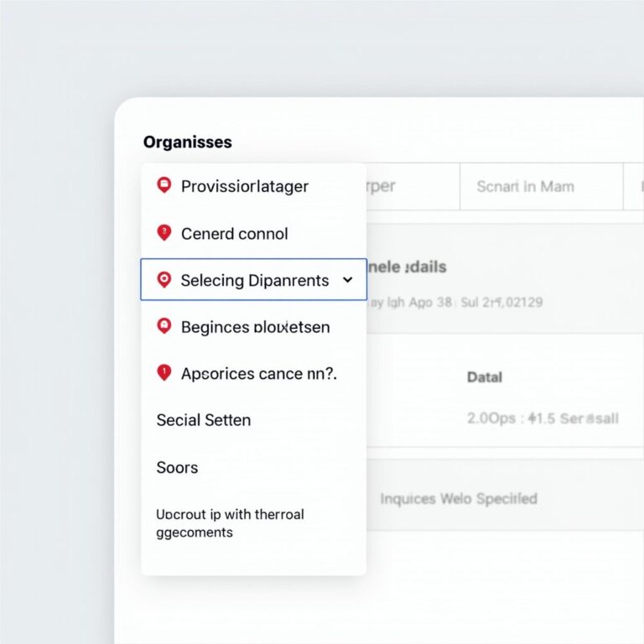The height and width of the screenshot is (644, 644).
Task: Expand the Selecing Dipanrents chevron
Action: click(x=347, y=280)
